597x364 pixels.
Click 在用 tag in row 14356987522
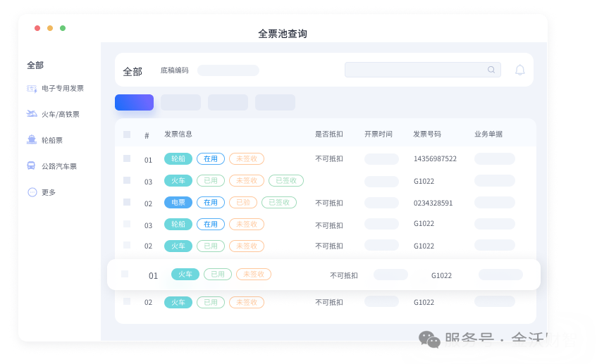pos(211,158)
